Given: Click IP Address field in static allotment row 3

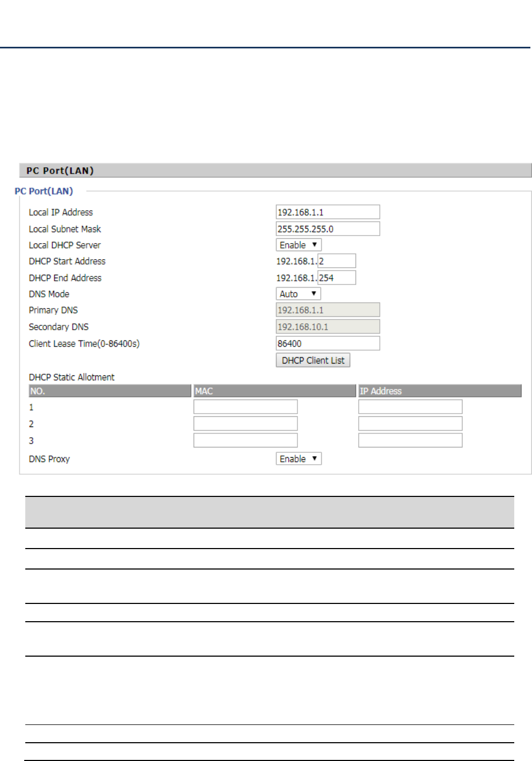Looking at the screenshot, I should [410, 440].
